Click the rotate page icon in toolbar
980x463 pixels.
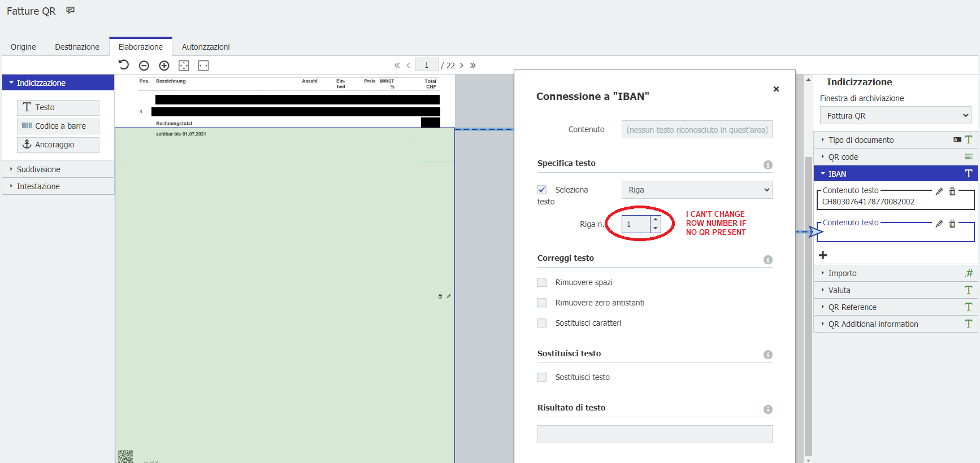click(124, 65)
